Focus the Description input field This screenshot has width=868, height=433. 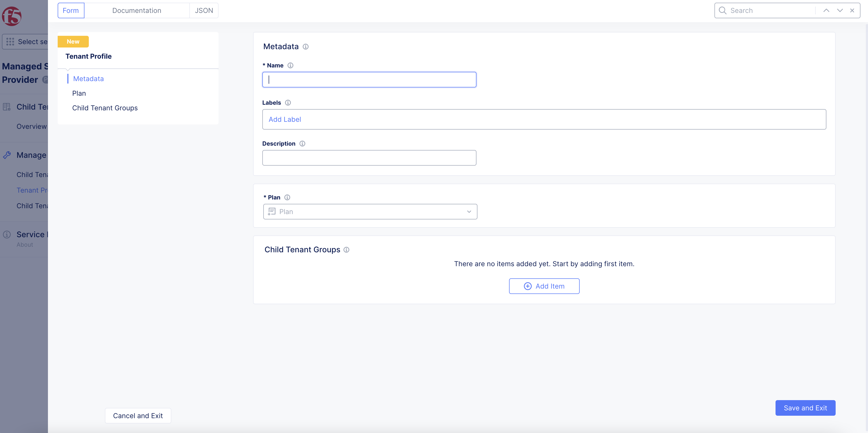coord(369,158)
